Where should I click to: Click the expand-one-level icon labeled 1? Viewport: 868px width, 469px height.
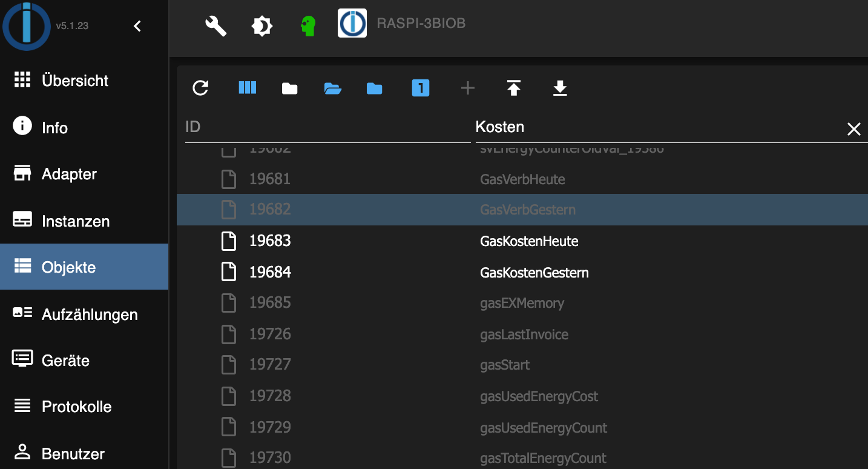[421, 88]
